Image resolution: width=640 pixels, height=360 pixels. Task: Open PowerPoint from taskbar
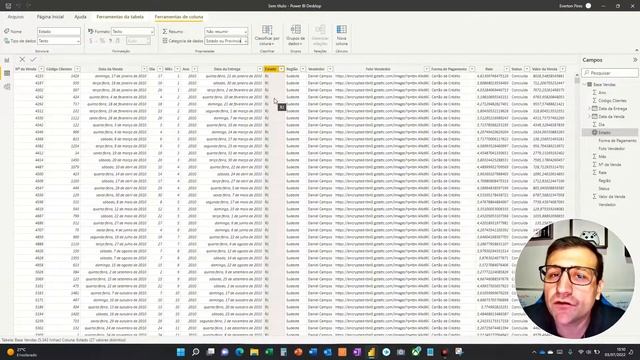click(298, 352)
